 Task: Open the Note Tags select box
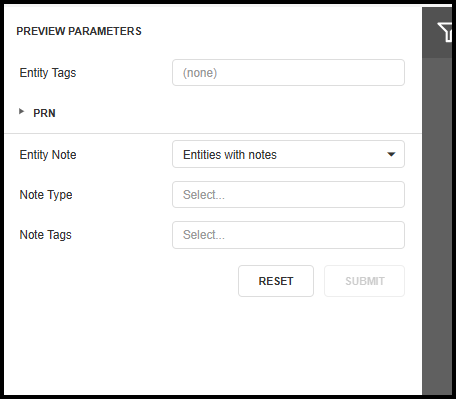click(x=288, y=235)
